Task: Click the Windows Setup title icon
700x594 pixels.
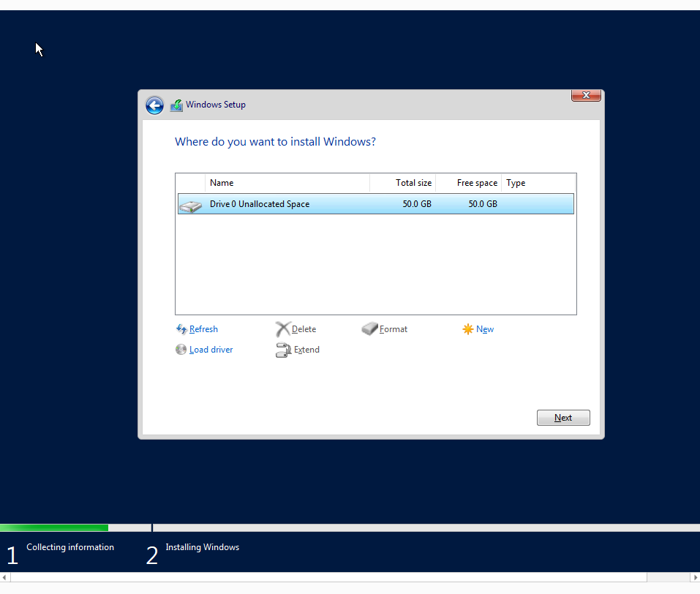Action: pos(176,105)
